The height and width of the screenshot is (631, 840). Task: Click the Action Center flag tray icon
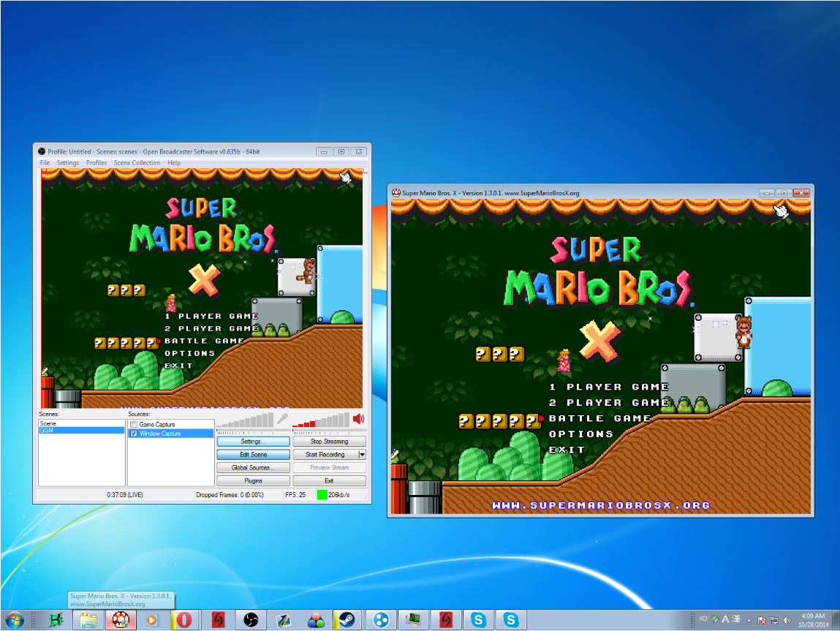pyautogui.click(x=761, y=620)
